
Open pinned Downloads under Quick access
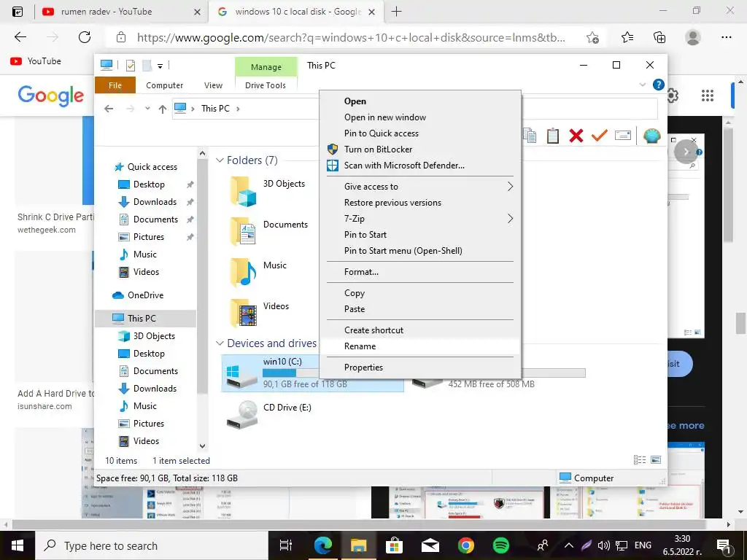pos(155,202)
